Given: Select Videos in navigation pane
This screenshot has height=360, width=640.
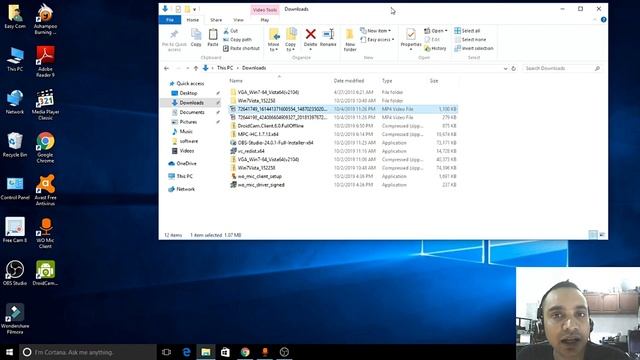Looking at the screenshot, I should tap(187, 151).
